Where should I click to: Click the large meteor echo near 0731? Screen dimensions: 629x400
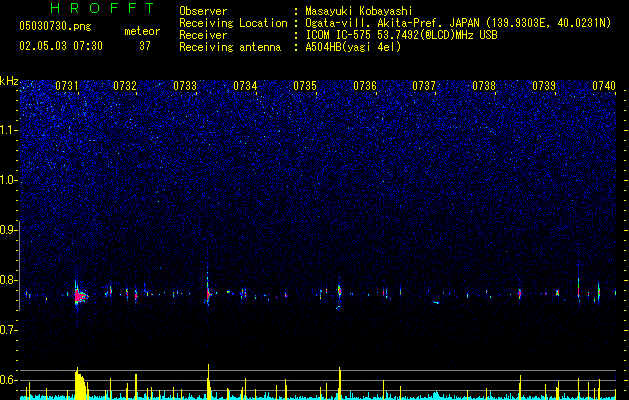pos(80,296)
